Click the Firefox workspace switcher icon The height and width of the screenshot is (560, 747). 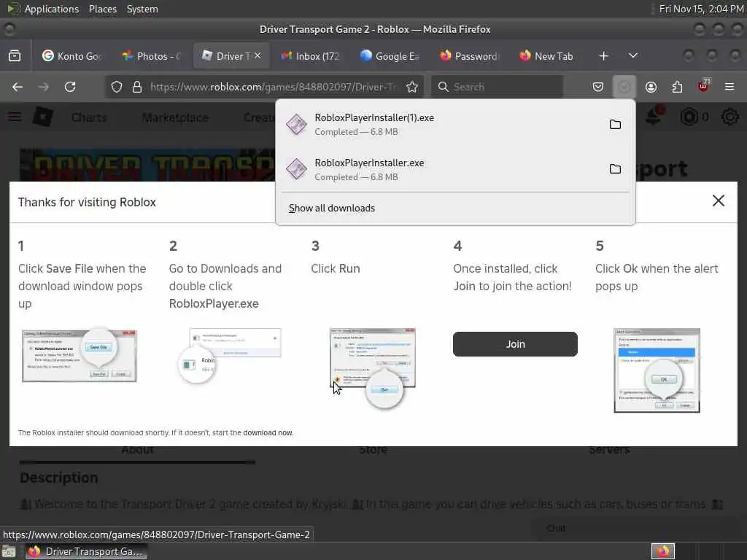[x=662, y=551]
